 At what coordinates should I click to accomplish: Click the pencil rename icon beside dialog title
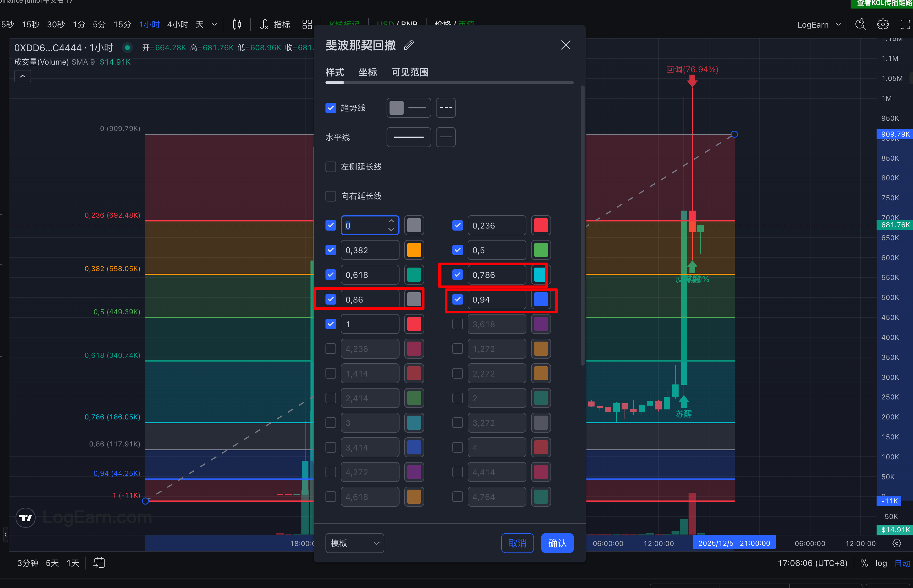[x=409, y=45]
